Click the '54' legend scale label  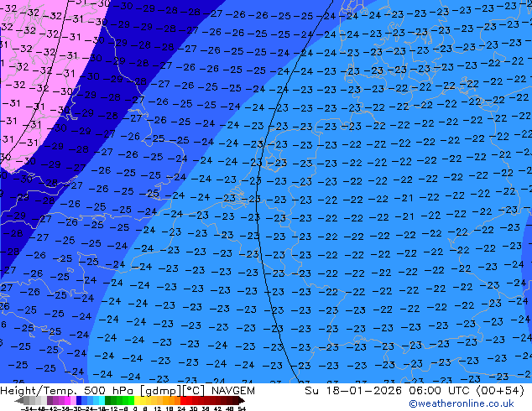[242, 408]
